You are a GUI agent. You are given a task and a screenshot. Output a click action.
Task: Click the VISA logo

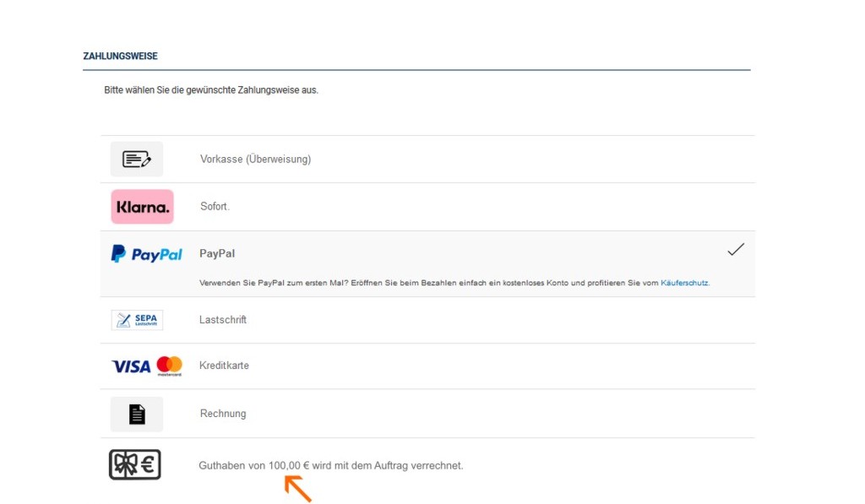131,366
